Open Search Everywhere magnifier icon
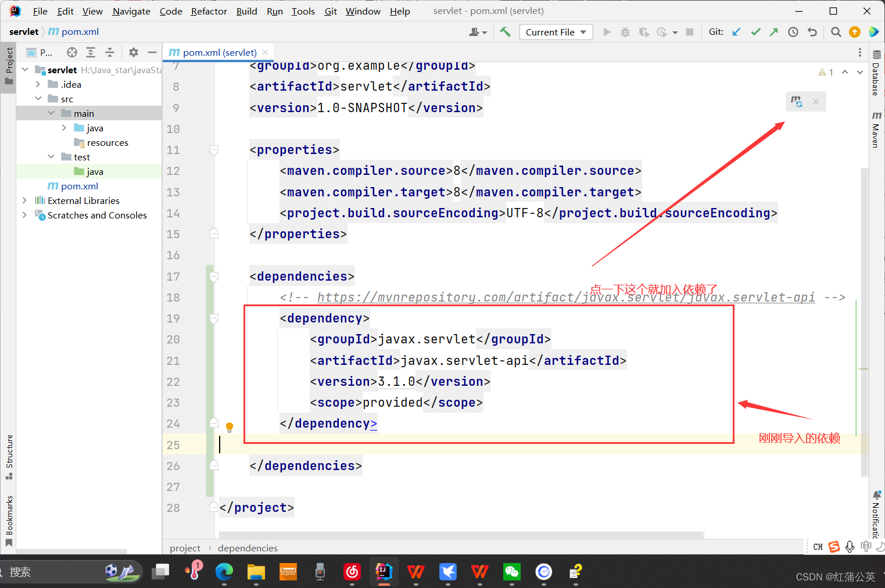The width and height of the screenshot is (885, 588). coord(836,32)
